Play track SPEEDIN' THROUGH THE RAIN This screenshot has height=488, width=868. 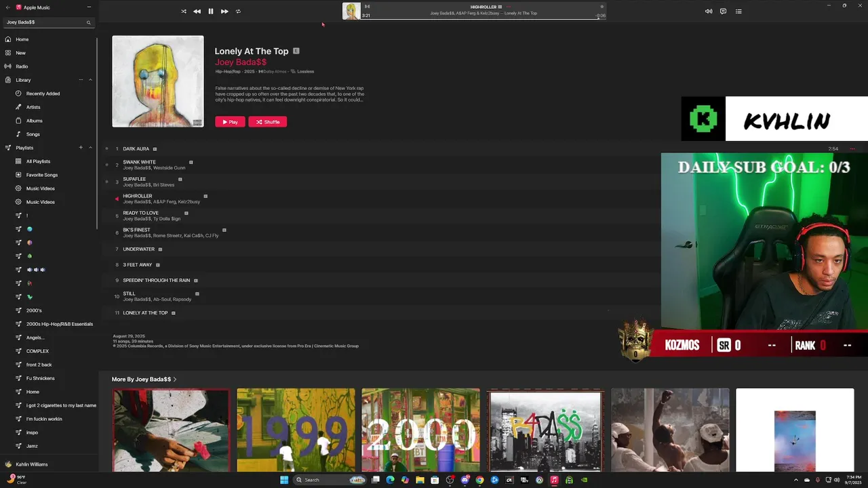[156, 281]
